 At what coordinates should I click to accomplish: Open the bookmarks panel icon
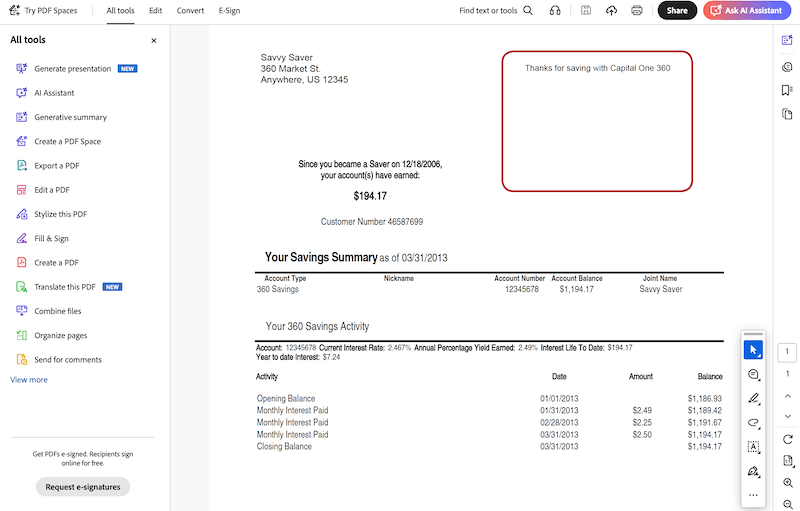click(787, 90)
